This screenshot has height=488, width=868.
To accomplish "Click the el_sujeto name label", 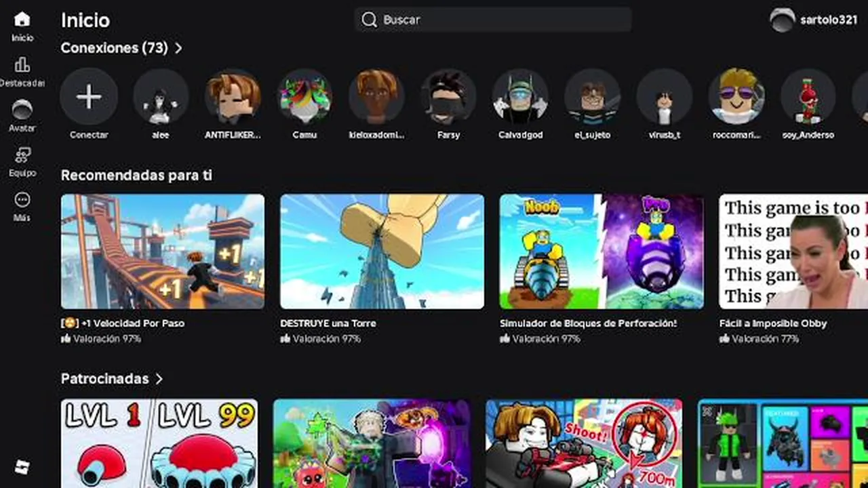I will coord(592,135).
